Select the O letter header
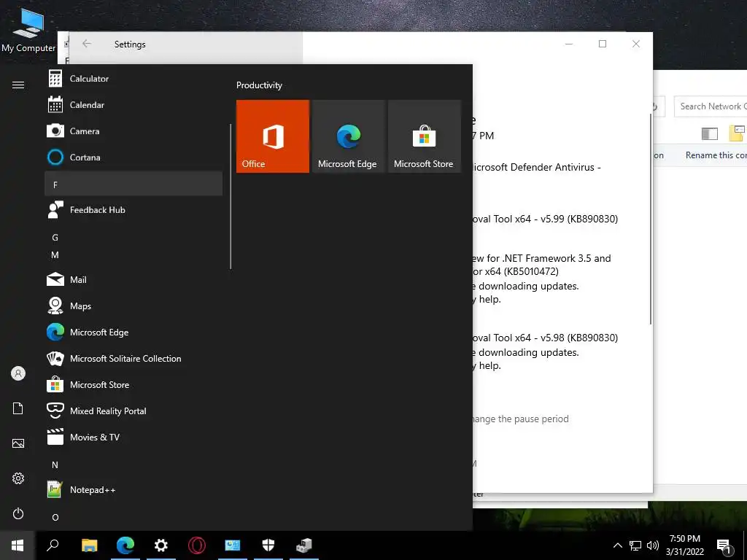 (55, 517)
